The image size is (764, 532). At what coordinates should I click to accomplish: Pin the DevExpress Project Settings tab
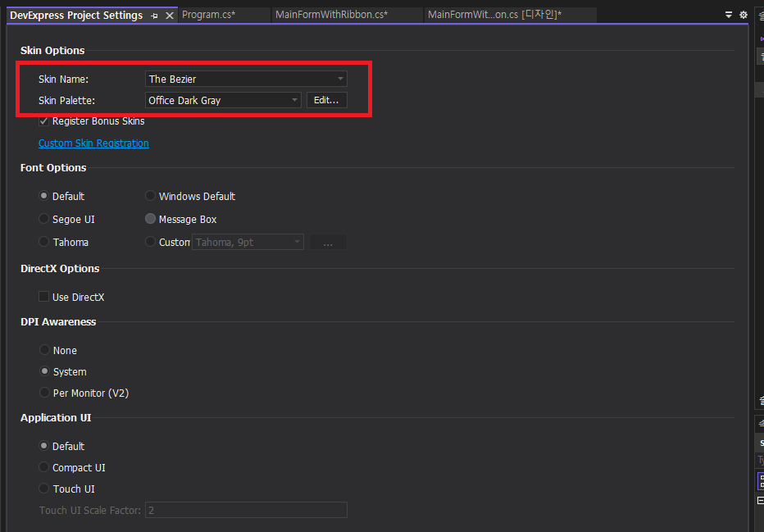tap(154, 16)
